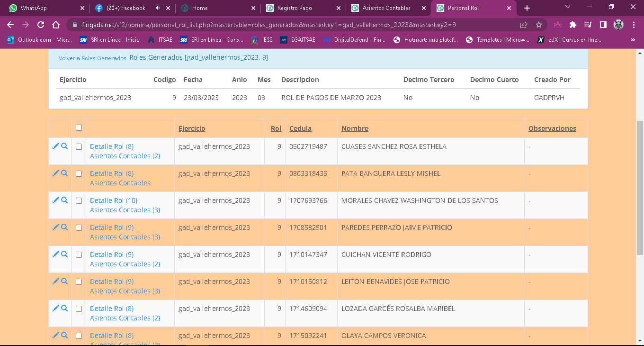Click view magnifier for PATA BANGUERA LESLY MISHEL
The width and height of the screenshot is (644, 346).
click(64, 173)
